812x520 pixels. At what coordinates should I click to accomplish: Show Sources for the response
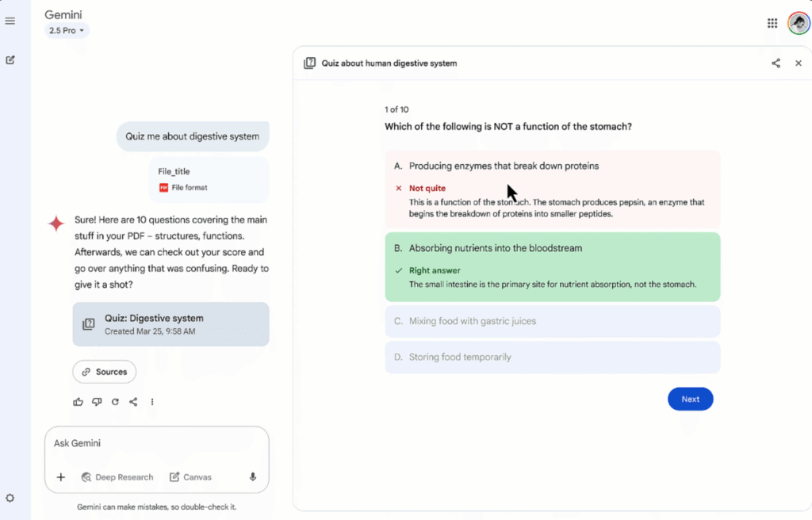point(105,372)
